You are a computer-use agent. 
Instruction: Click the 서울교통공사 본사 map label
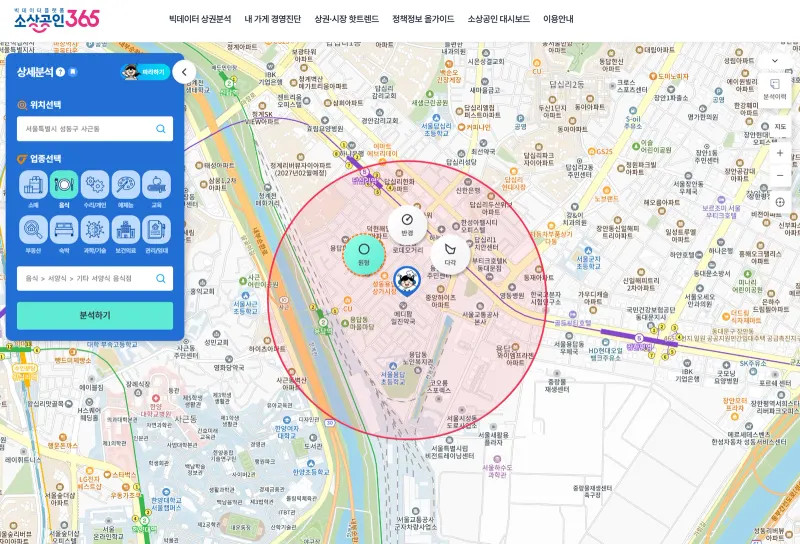(481, 318)
